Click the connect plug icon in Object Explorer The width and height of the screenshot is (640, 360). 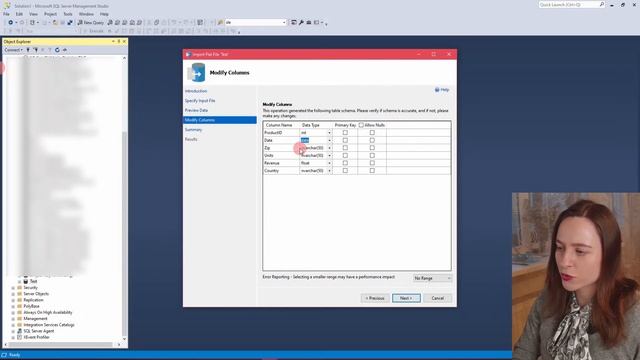pyautogui.click(x=28, y=50)
